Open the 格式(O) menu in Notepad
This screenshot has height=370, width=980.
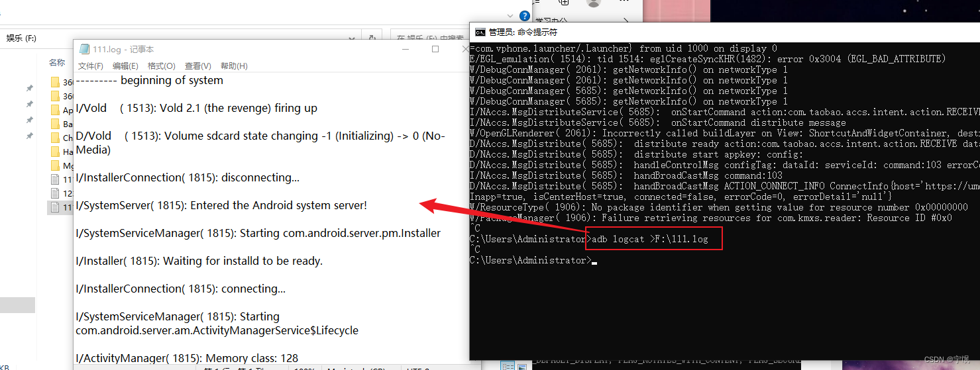tap(161, 66)
